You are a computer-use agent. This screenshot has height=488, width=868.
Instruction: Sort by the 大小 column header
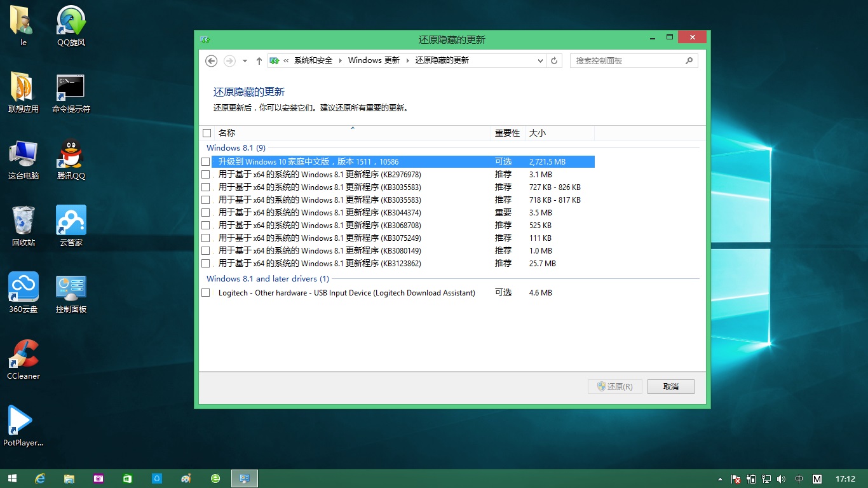click(560, 133)
